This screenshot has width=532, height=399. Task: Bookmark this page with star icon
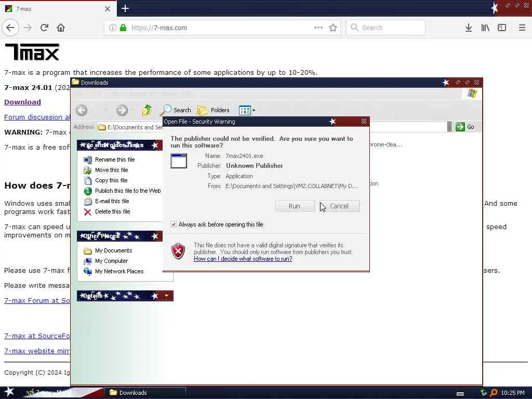(x=333, y=28)
